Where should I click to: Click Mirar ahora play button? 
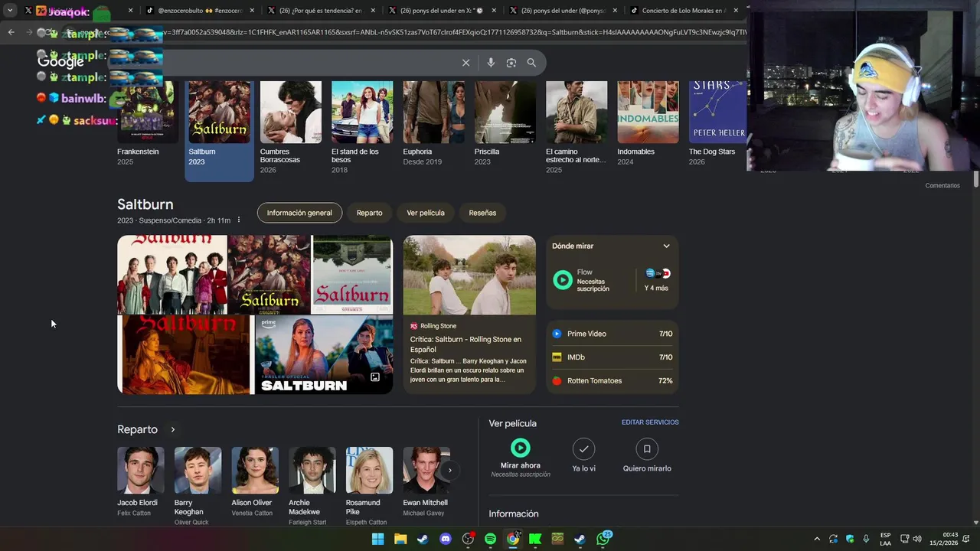pyautogui.click(x=520, y=448)
